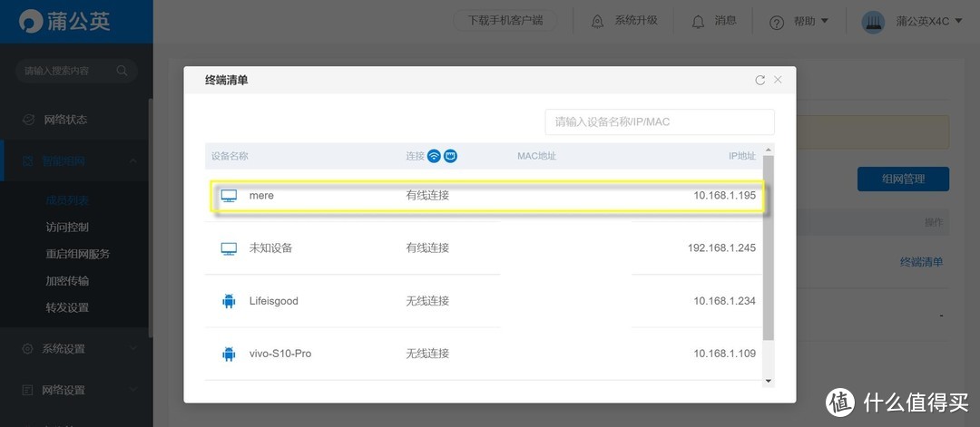Click 无线连接 in the Lifeisgood row
Image resolution: width=980 pixels, height=427 pixels.
(427, 301)
